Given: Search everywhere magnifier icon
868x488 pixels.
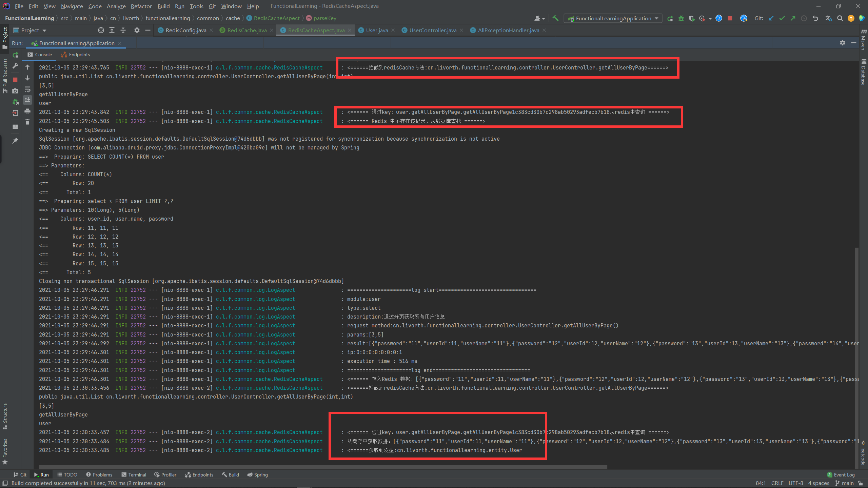Looking at the screenshot, I should 840,18.
